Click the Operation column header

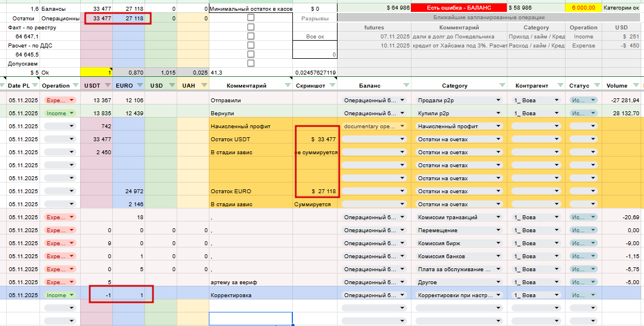[x=56, y=85]
